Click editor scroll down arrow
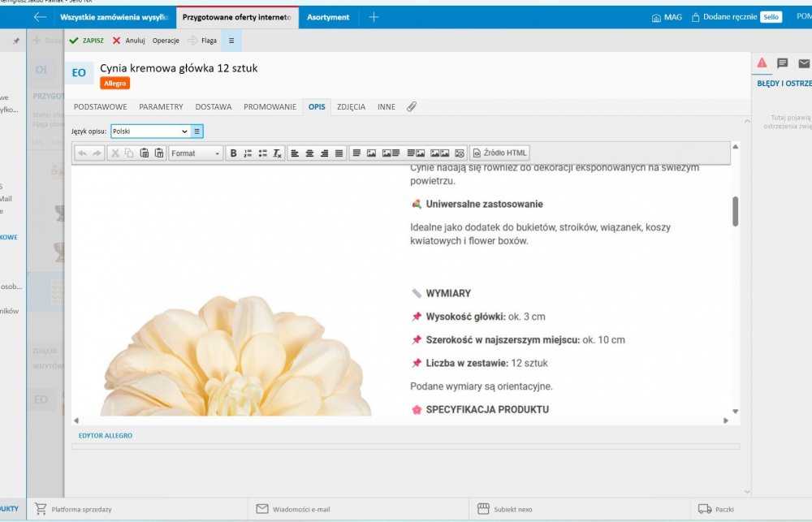 [736, 411]
